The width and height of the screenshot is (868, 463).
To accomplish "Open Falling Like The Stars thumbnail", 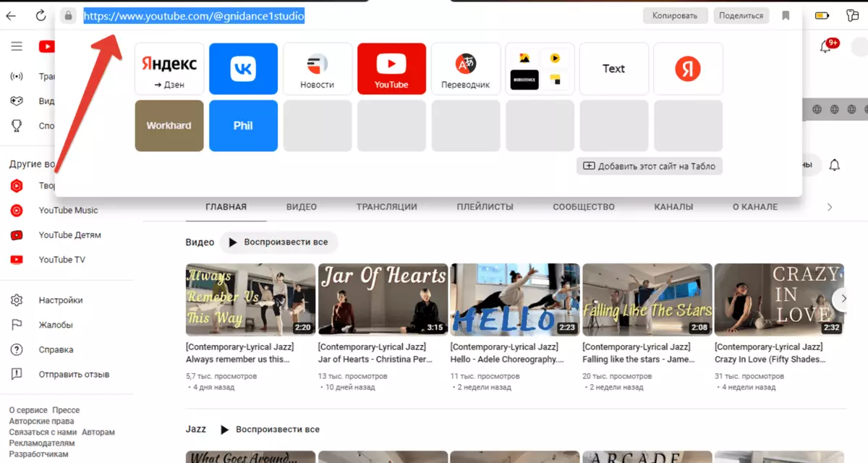I will coord(647,300).
